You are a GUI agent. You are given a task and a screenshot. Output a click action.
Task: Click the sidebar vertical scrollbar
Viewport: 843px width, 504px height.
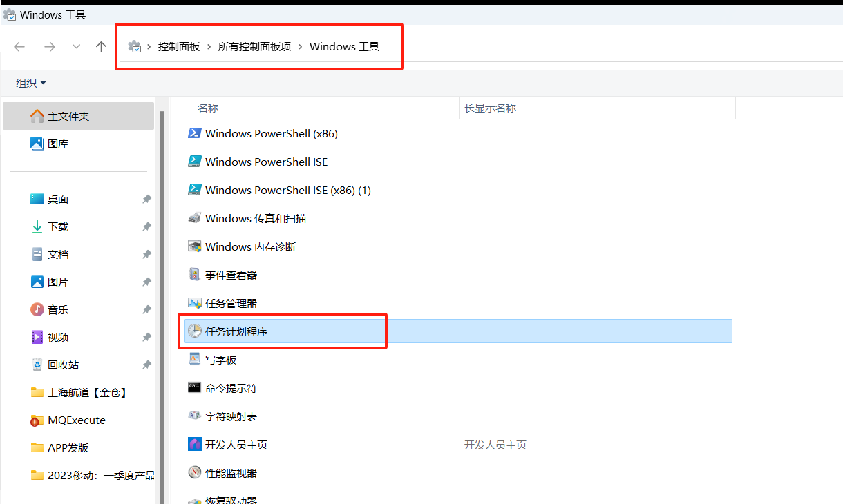tap(162, 307)
